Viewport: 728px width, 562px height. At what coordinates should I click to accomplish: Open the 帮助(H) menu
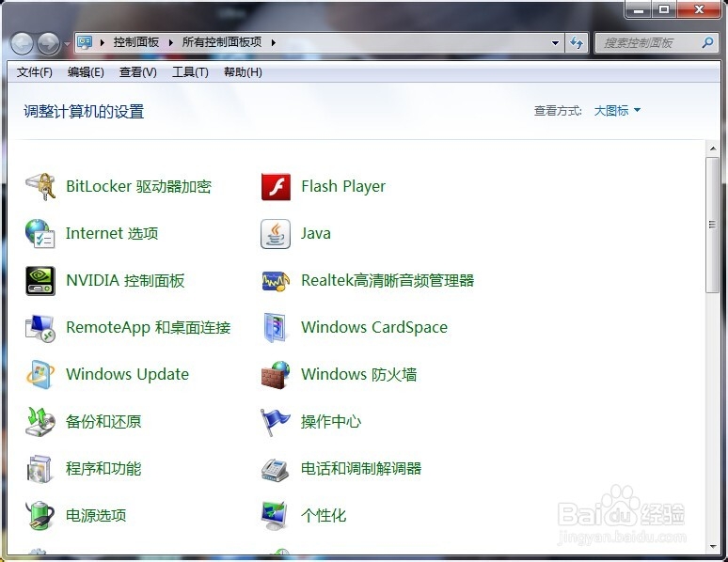coord(243,72)
